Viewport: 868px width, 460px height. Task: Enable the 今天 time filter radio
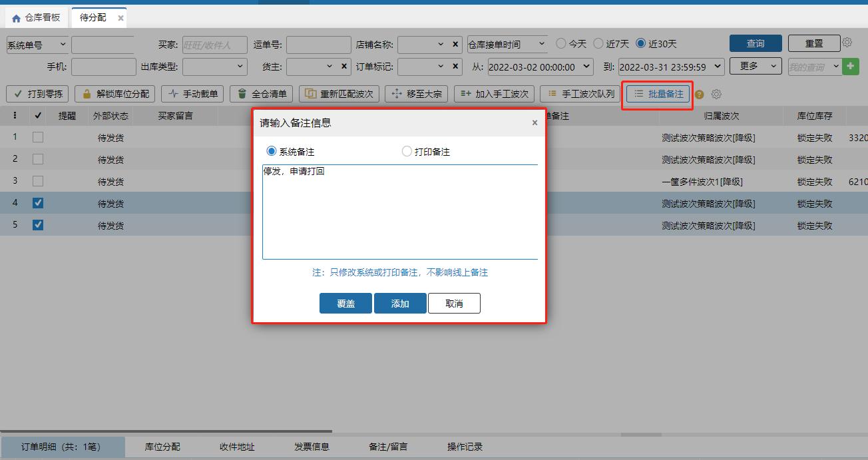560,43
